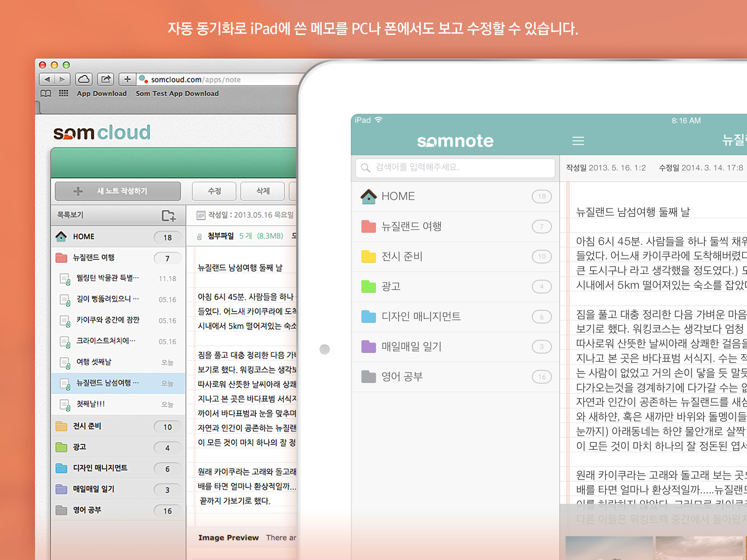Viewport: 747px width, 560px height.
Task: Click 새 노트 작성하기 button
Action: pyautogui.click(x=118, y=191)
